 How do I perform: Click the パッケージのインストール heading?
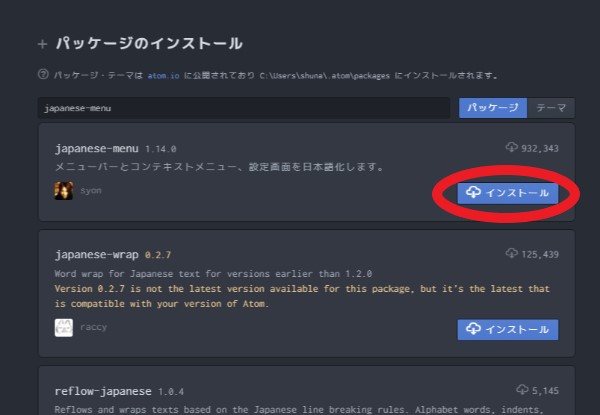click(149, 43)
